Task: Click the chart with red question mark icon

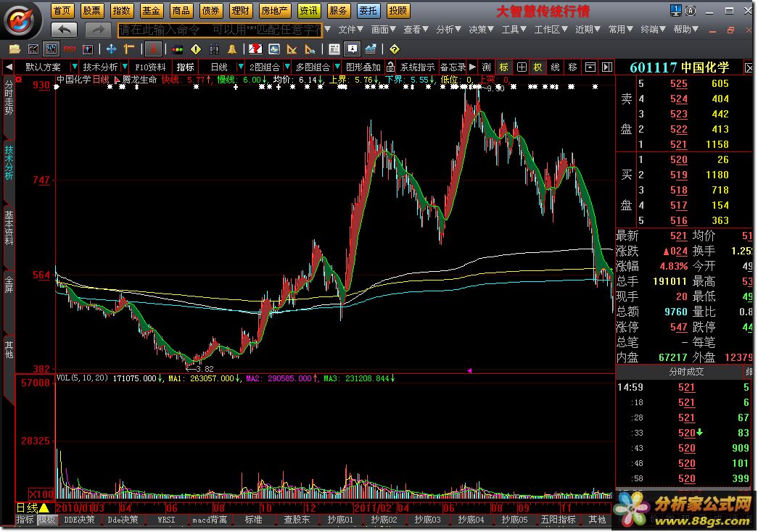Action: pos(256,49)
